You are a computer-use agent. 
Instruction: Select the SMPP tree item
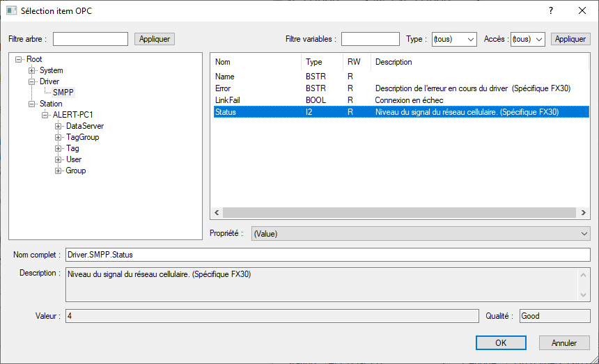click(x=63, y=93)
